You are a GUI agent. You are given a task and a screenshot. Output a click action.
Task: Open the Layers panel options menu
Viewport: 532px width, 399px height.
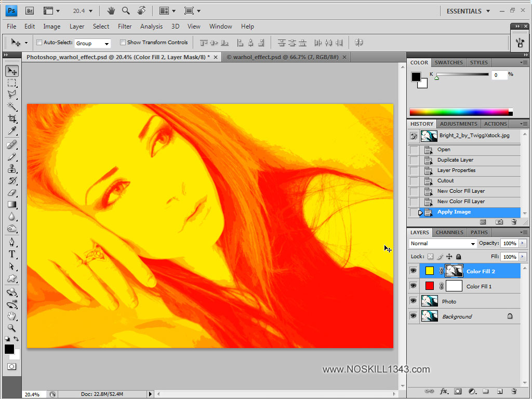click(524, 232)
